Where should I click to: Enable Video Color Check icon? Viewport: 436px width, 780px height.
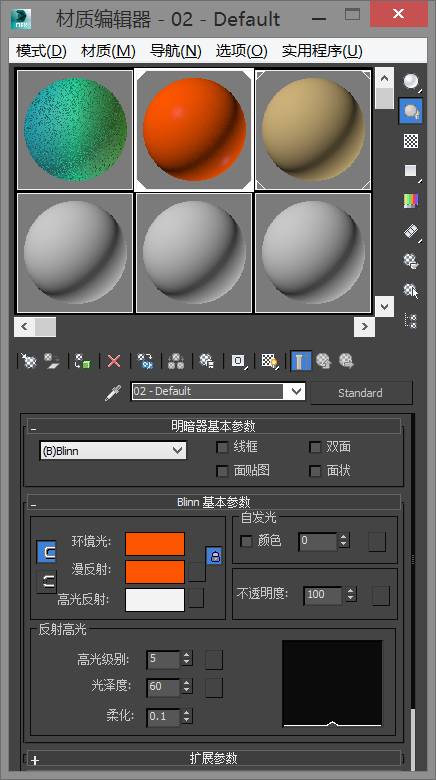[x=411, y=201]
